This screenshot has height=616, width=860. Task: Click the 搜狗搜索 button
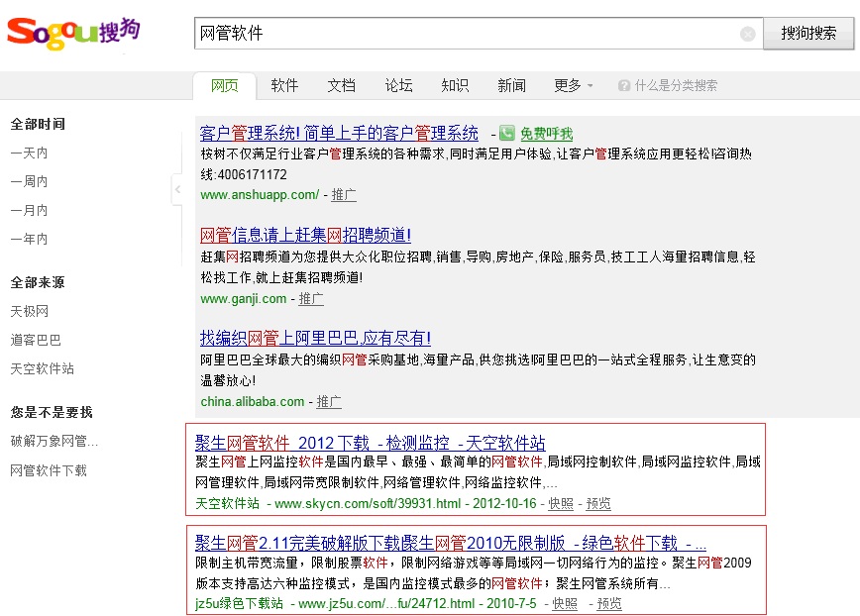point(808,34)
